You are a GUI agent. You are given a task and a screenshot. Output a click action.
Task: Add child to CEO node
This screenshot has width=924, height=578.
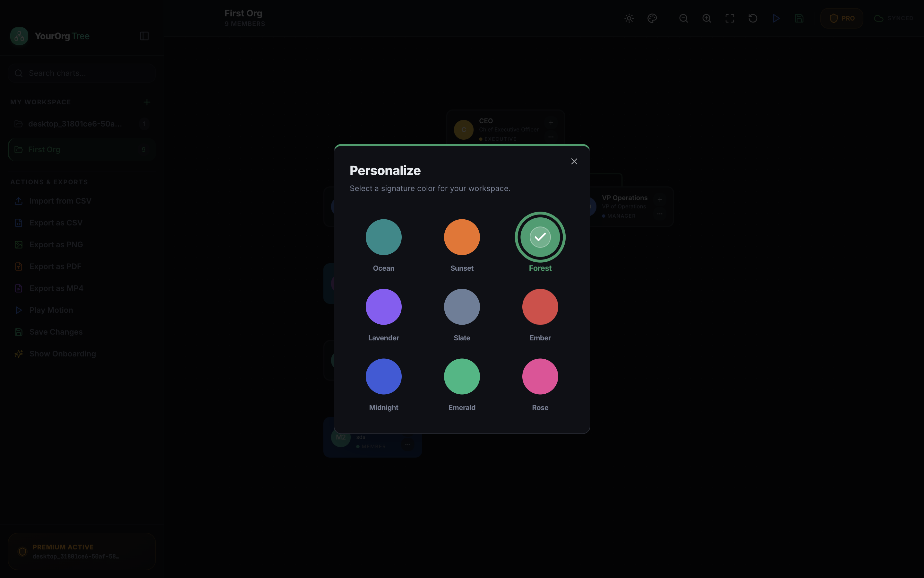coord(551,123)
